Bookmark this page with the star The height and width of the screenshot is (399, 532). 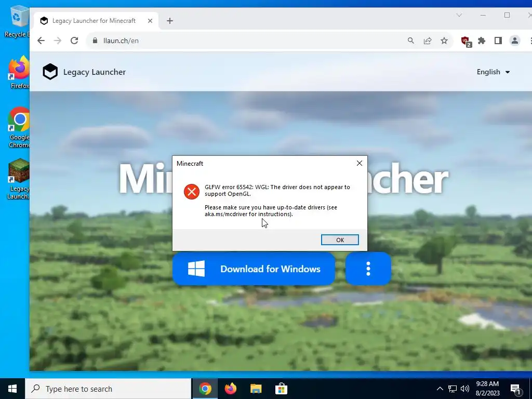click(444, 41)
